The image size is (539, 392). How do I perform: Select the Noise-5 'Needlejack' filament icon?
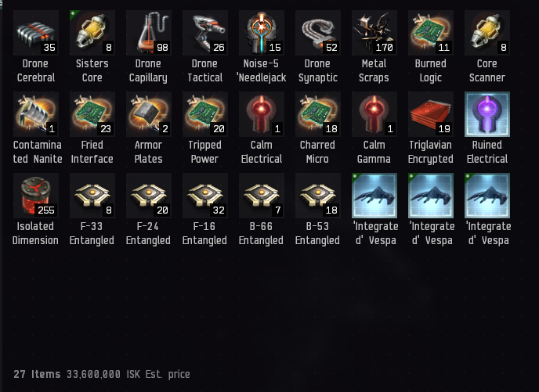click(261, 33)
